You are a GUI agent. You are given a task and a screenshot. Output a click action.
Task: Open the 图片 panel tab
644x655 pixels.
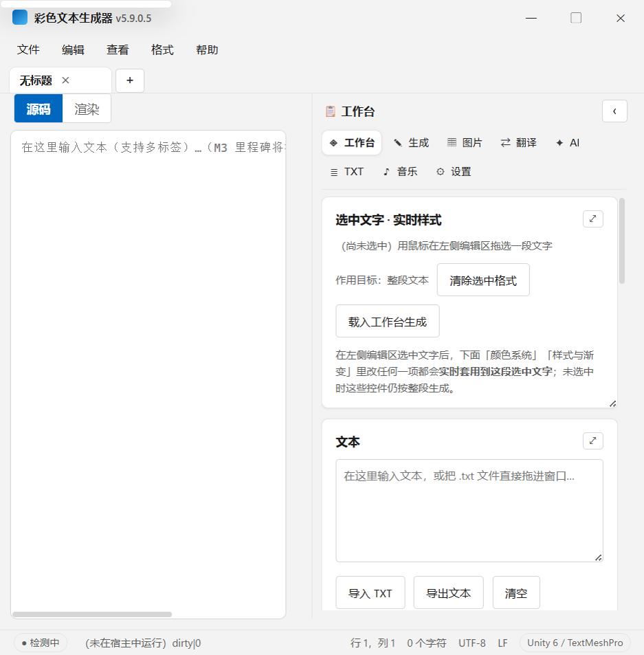[465, 143]
